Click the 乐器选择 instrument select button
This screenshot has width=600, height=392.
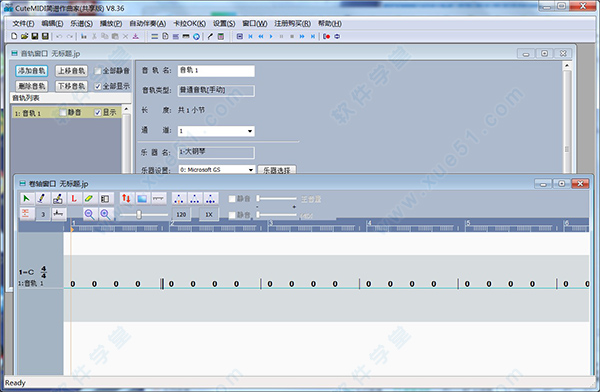pos(277,170)
